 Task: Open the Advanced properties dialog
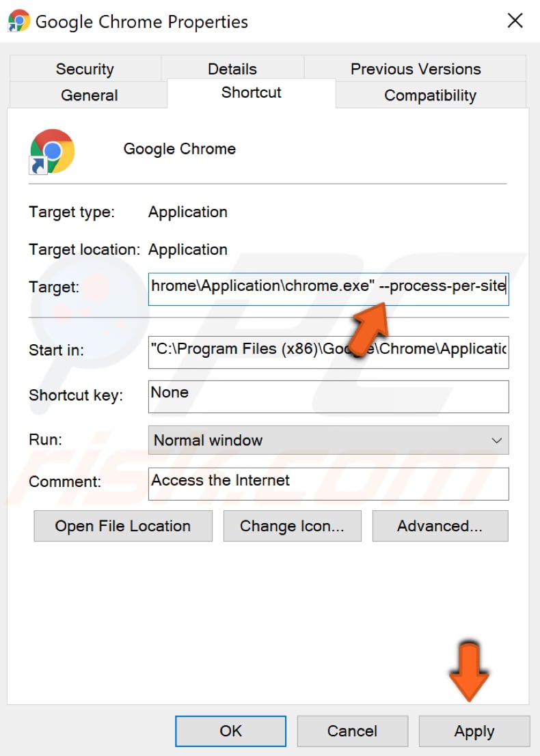tap(440, 526)
